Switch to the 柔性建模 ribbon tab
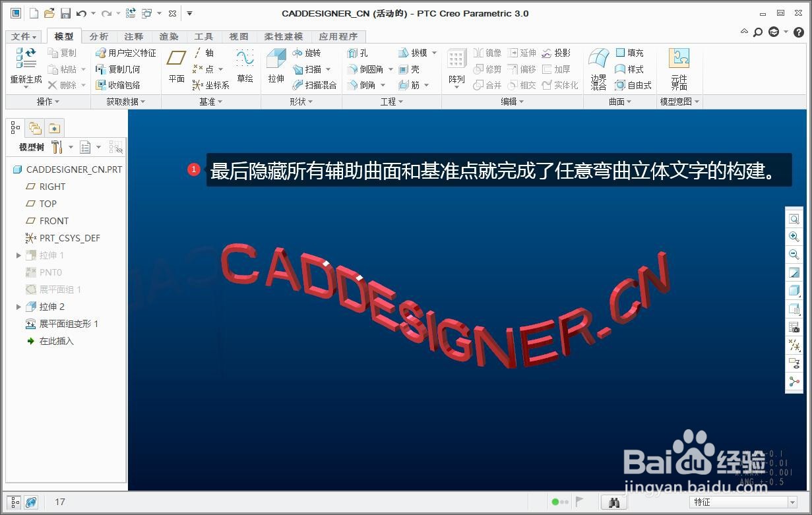 284,37
